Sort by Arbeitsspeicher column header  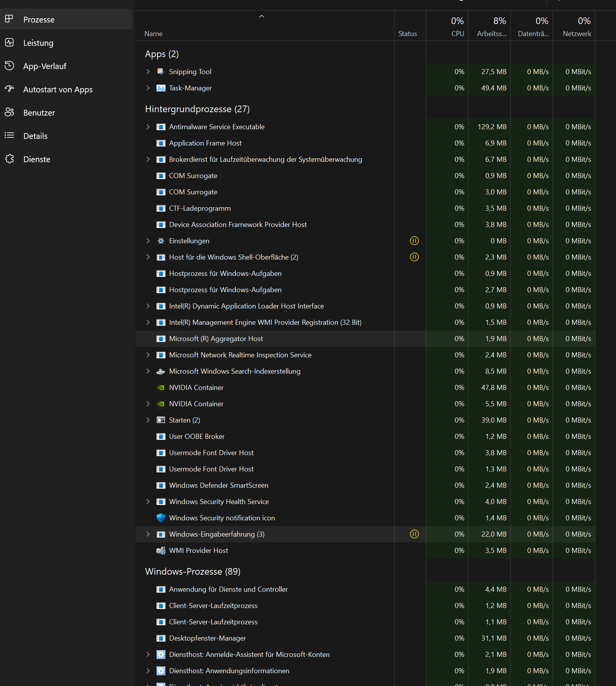[490, 26]
